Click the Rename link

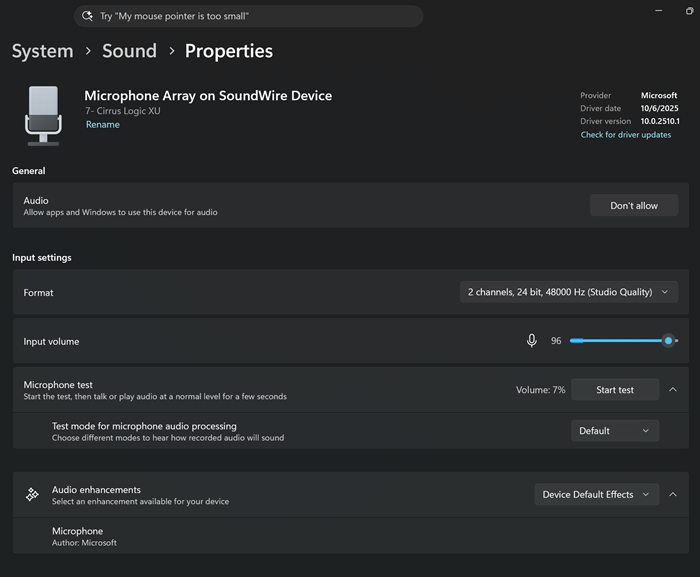[103, 125]
